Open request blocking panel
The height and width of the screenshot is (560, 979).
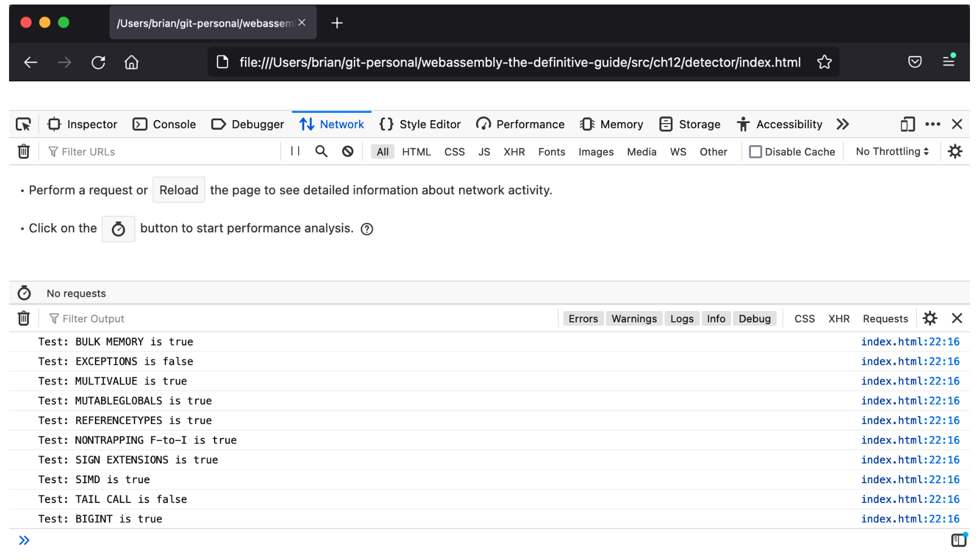pos(348,151)
